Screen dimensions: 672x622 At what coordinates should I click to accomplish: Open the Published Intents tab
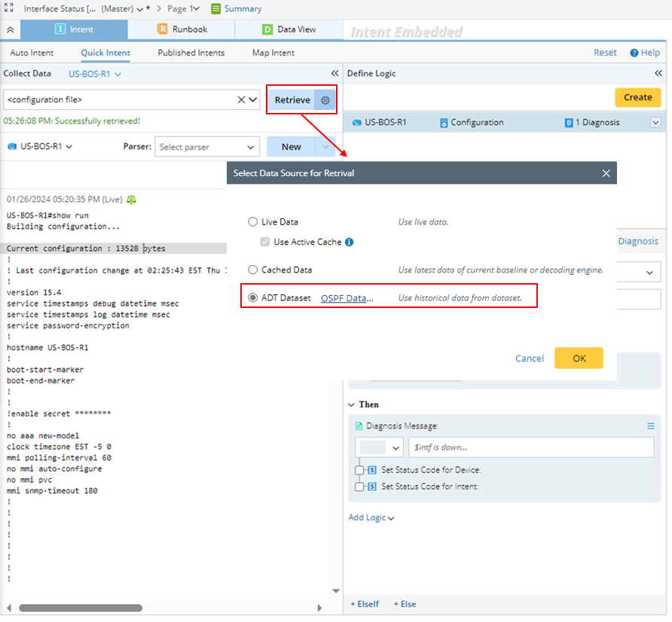[x=191, y=53]
